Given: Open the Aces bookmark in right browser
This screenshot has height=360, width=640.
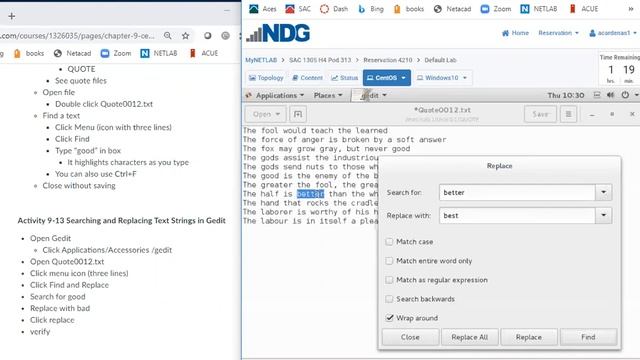Looking at the screenshot, I should pyautogui.click(x=263, y=9).
